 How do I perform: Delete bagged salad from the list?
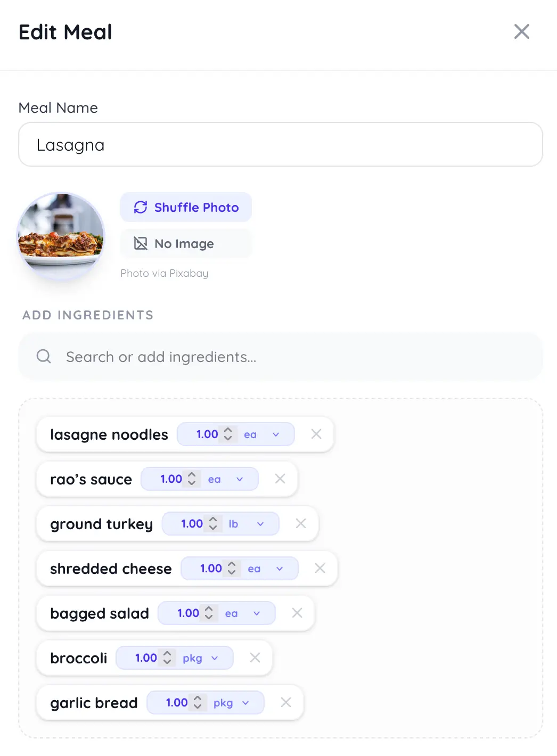[x=297, y=613]
